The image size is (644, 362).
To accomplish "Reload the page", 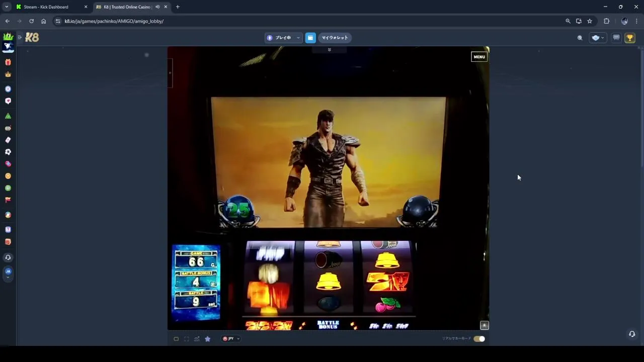I will [x=31, y=21].
